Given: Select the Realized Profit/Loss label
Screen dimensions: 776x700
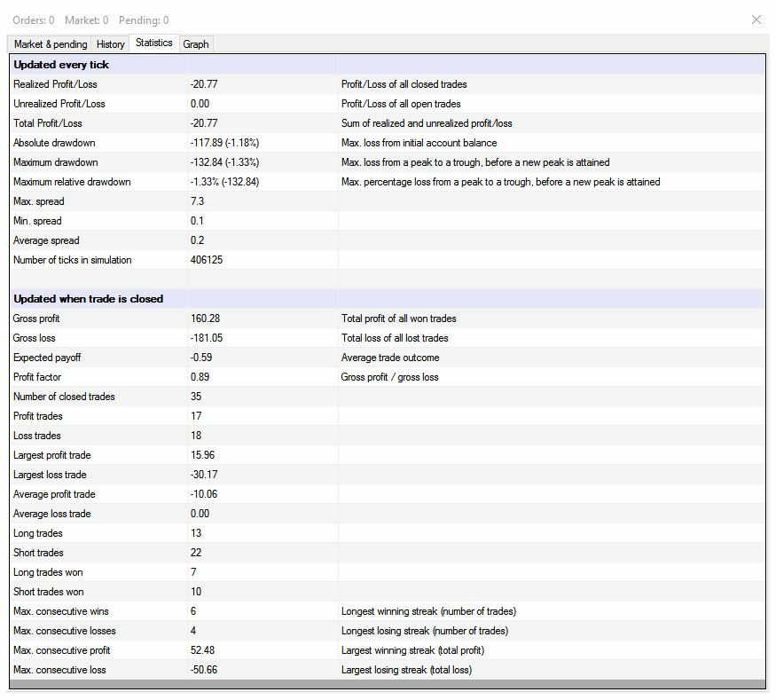Looking at the screenshot, I should coord(55,84).
